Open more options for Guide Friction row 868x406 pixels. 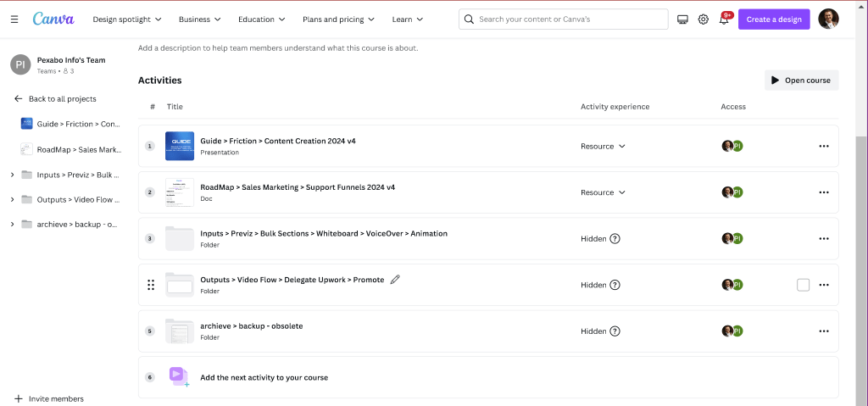824,147
